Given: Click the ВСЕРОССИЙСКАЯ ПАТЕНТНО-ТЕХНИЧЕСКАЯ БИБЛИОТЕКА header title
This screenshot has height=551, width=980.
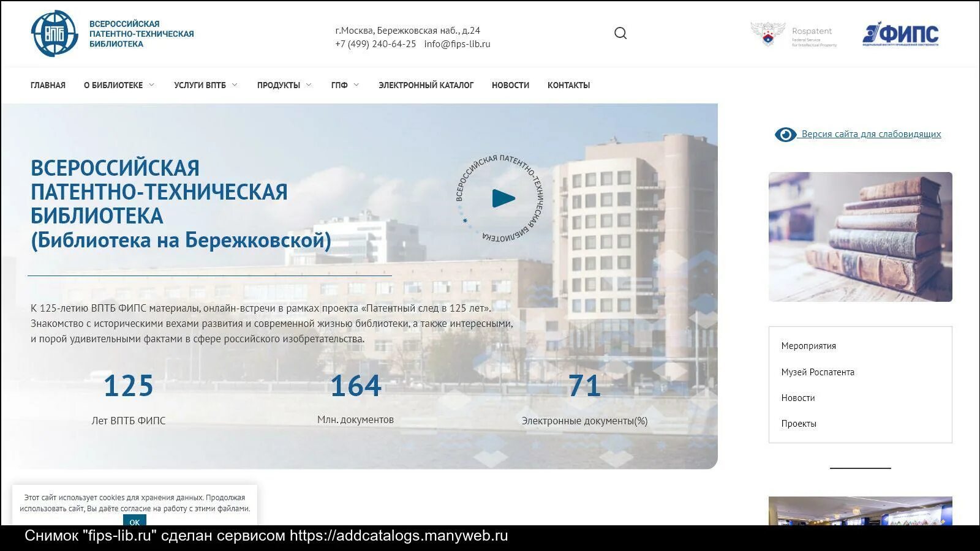Looking at the screenshot, I should [x=141, y=34].
